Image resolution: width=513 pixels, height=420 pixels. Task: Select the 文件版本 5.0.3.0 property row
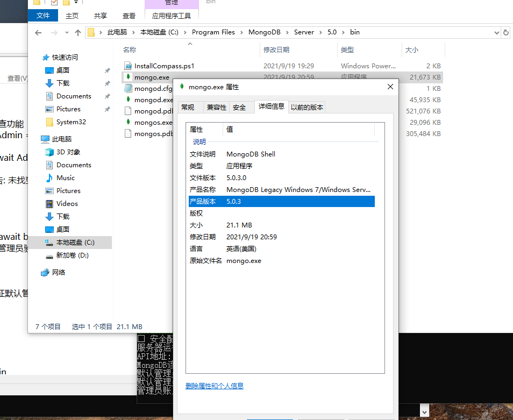click(x=282, y=178)
